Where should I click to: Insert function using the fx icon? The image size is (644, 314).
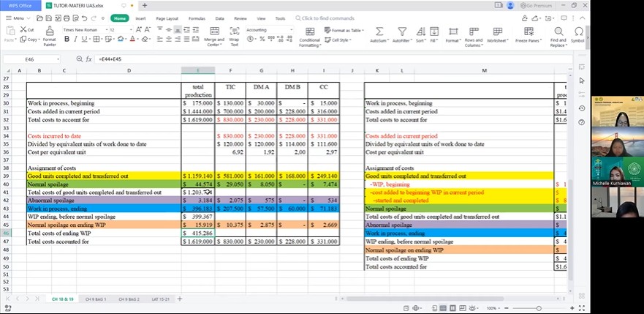click(88, 59)
